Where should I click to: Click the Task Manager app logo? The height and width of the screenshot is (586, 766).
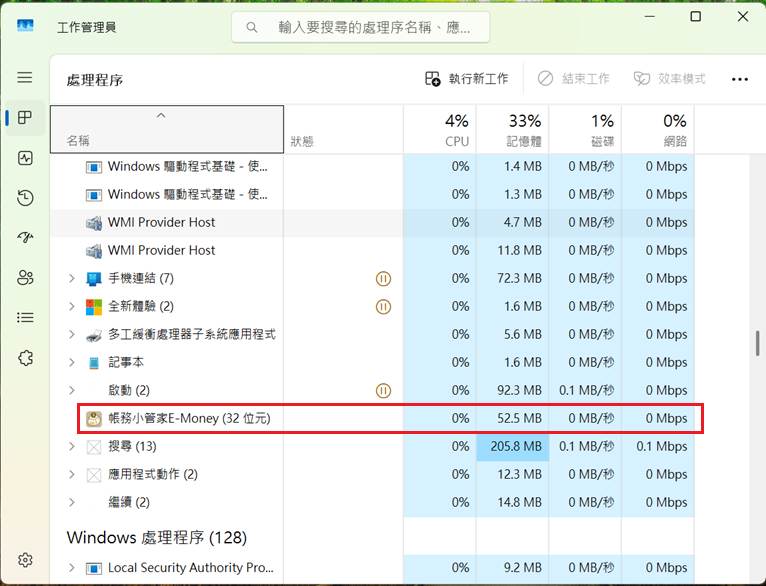click(25, 26)
